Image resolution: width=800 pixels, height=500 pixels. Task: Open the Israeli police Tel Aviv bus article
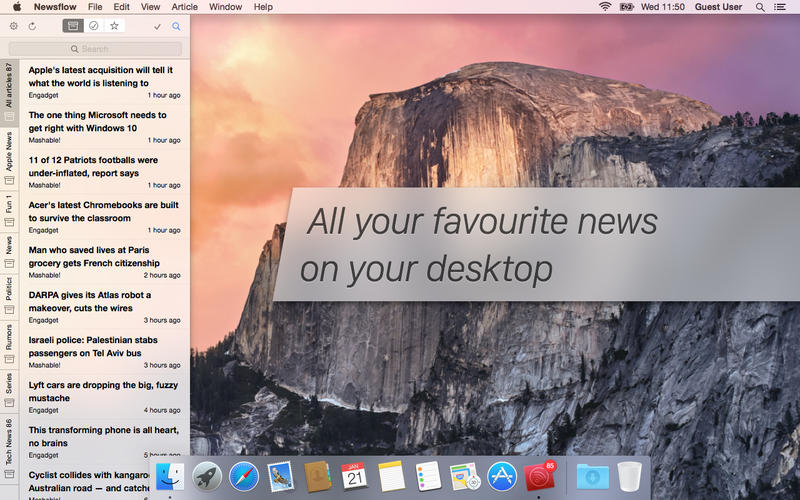click(x=105, y=352)
